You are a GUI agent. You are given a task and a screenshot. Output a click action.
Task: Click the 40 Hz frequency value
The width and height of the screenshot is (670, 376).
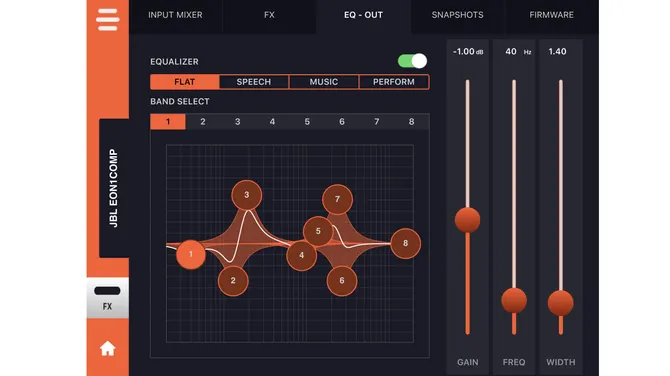click(x=518, y=52)
